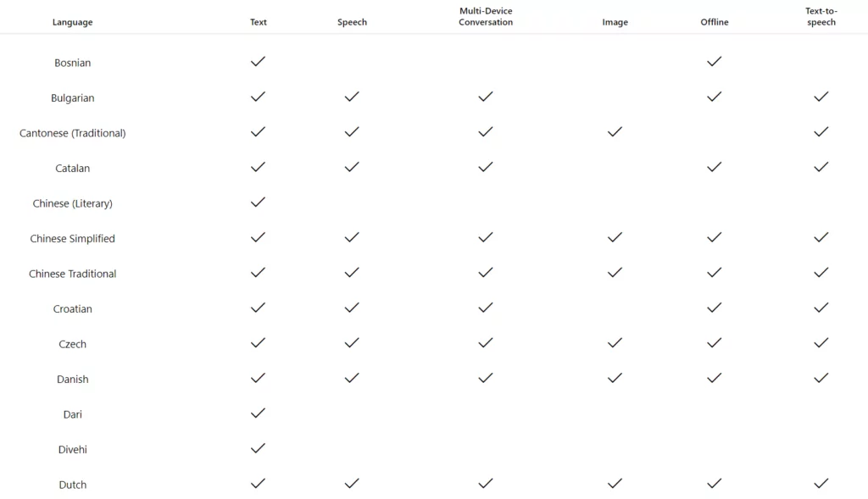Click the Text-to-speech column header
Viewport: 868px width, 499px height.
coord(821,17)
